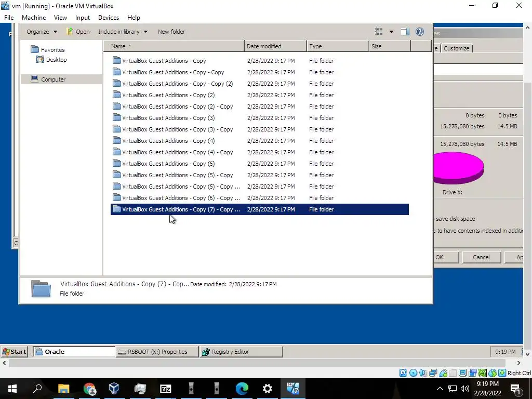
Task: Click the mouse integration indicator icon
Action: click(x=492, y=373)
